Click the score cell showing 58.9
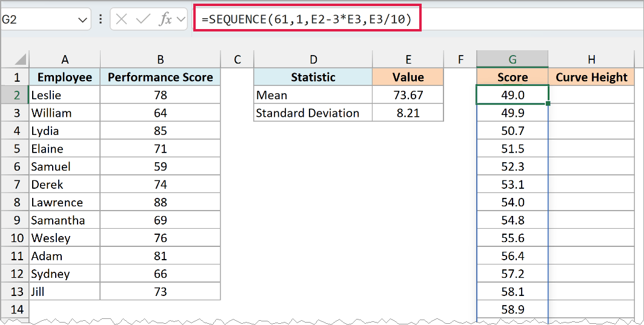The width and height of the screenshot is (644, 325). 512,309
